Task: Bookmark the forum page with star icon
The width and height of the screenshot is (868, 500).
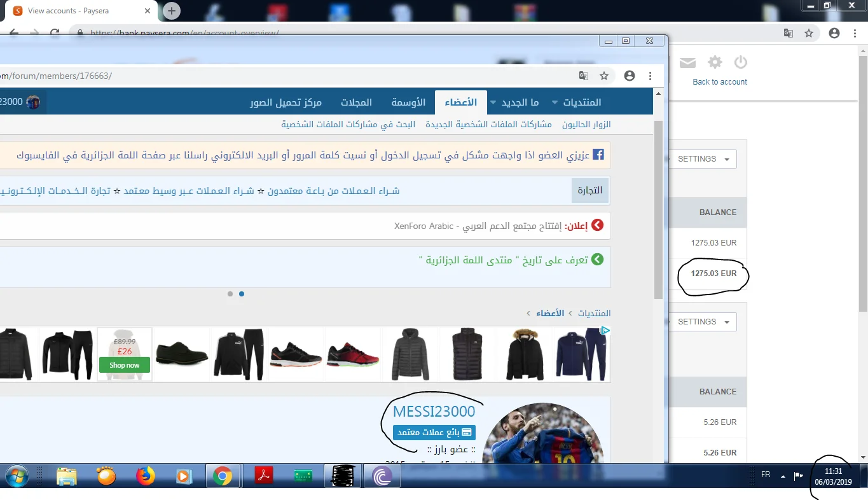Action: 604,76
